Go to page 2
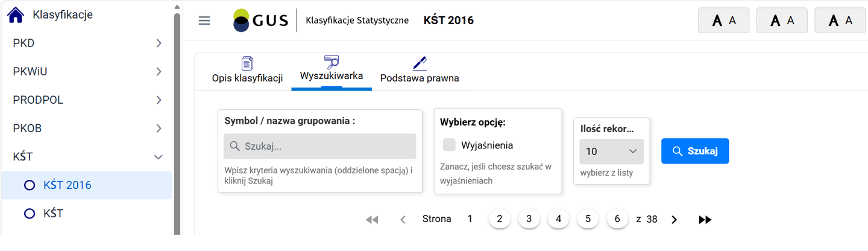This screenshot has height=251, width=868. click(500, 219)
